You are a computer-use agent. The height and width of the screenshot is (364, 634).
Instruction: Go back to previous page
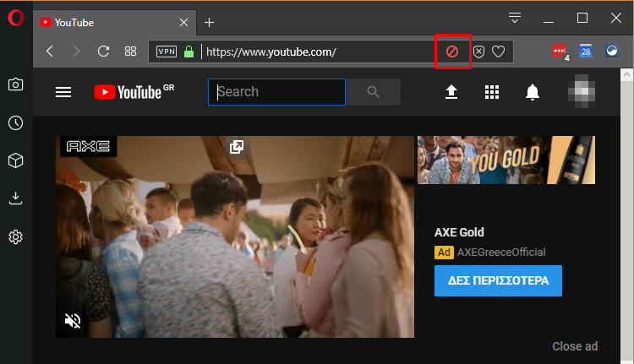point(50,52)
